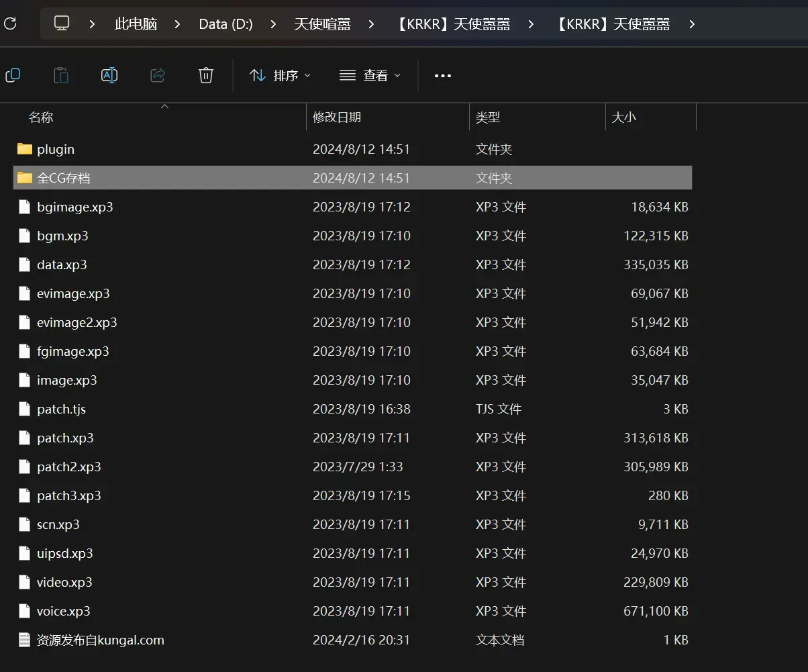The width and height of the screenshot is (808, 672).
Task: Click the 全CG存档 folder icon
Action: click(25, 178)
